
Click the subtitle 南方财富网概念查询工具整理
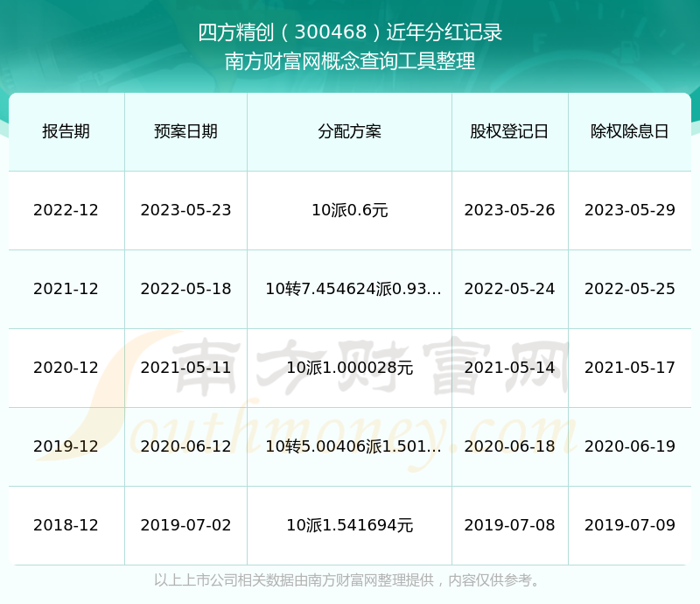pos(350,61)
